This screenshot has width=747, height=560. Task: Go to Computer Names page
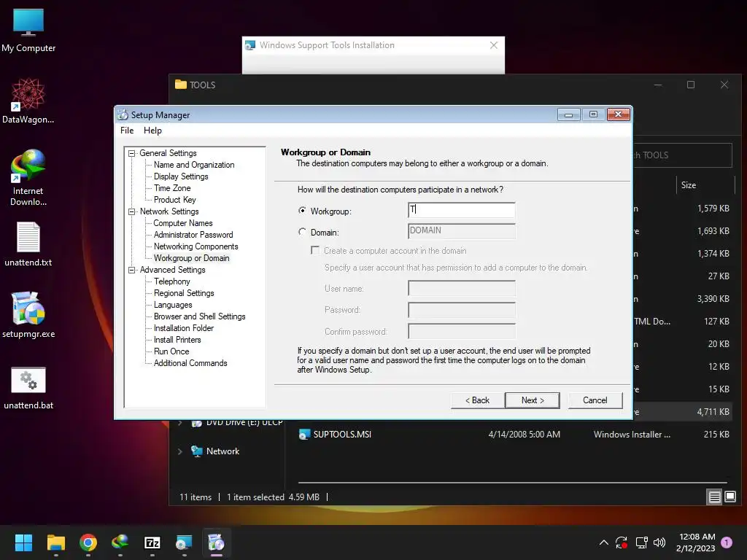(x=183, y=223)
